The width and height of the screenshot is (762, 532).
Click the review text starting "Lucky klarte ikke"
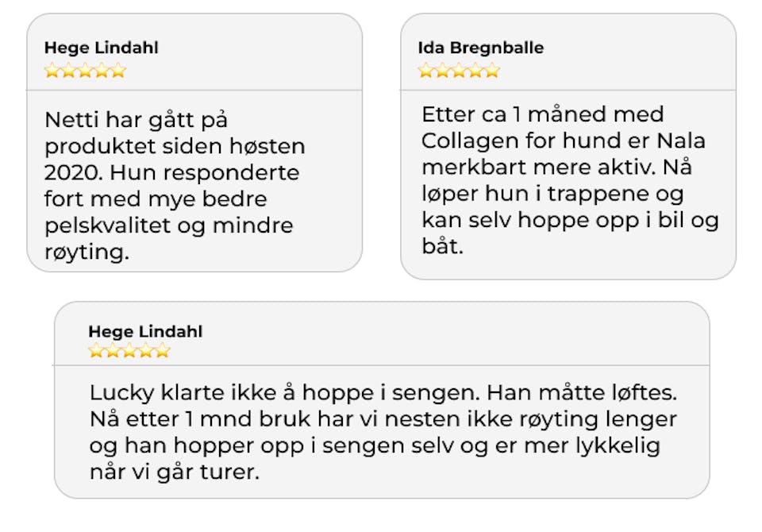point(383,432)
